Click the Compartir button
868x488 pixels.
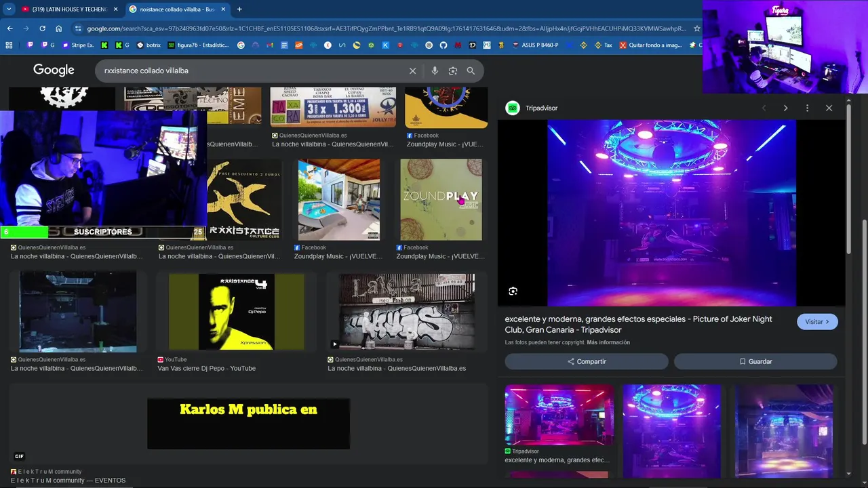pos(587,361)
